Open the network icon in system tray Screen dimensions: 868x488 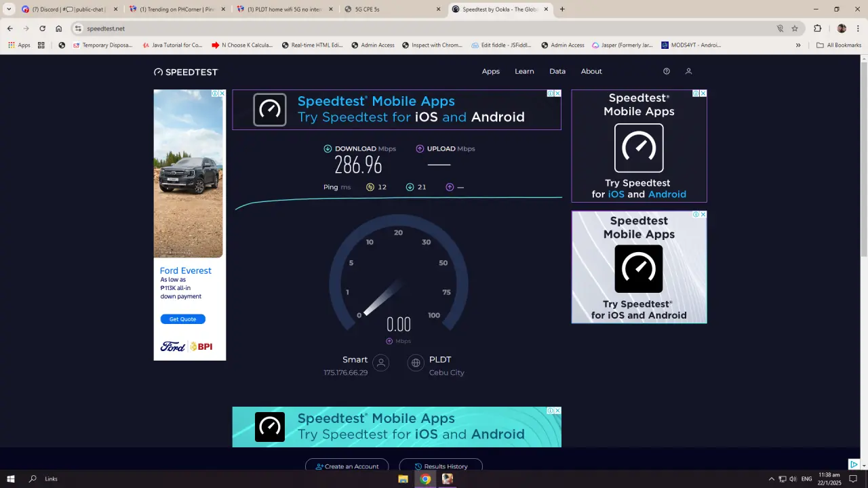coord(782,479)
